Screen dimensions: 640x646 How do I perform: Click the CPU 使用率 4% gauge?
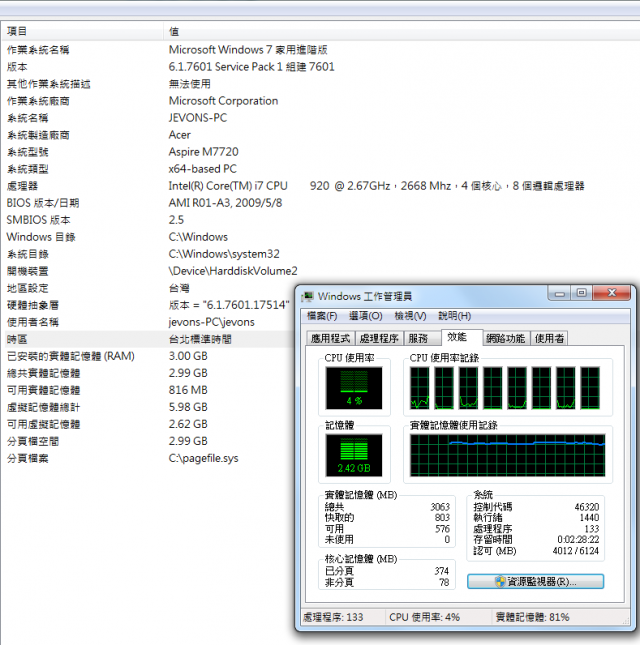click(x=354, y=388)
